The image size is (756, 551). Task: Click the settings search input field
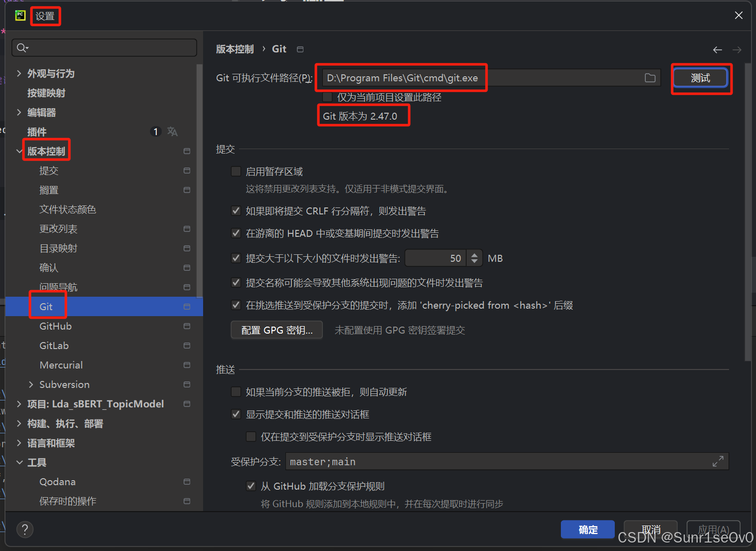[104, 48]
